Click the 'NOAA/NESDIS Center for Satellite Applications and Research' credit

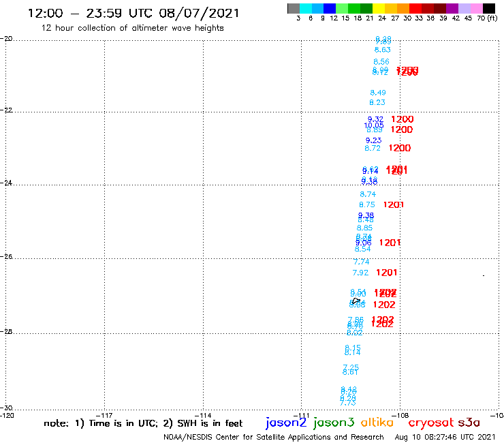[274, 438]
